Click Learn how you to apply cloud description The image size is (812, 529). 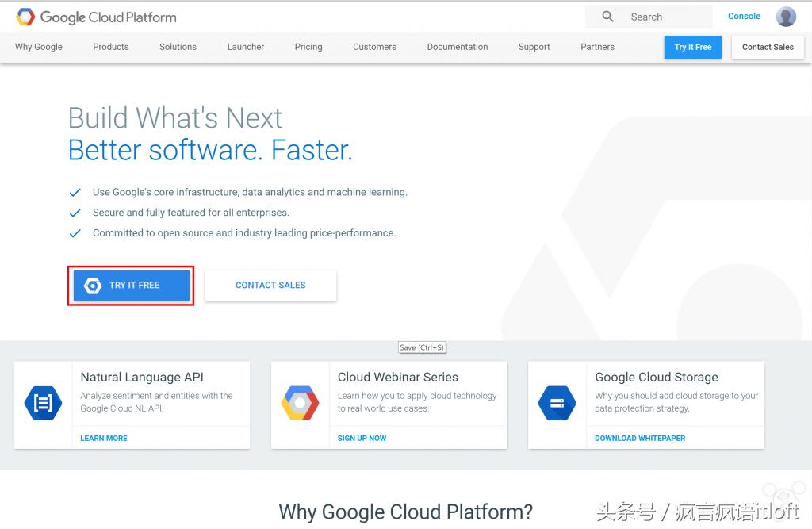click(x=417, y=402)
